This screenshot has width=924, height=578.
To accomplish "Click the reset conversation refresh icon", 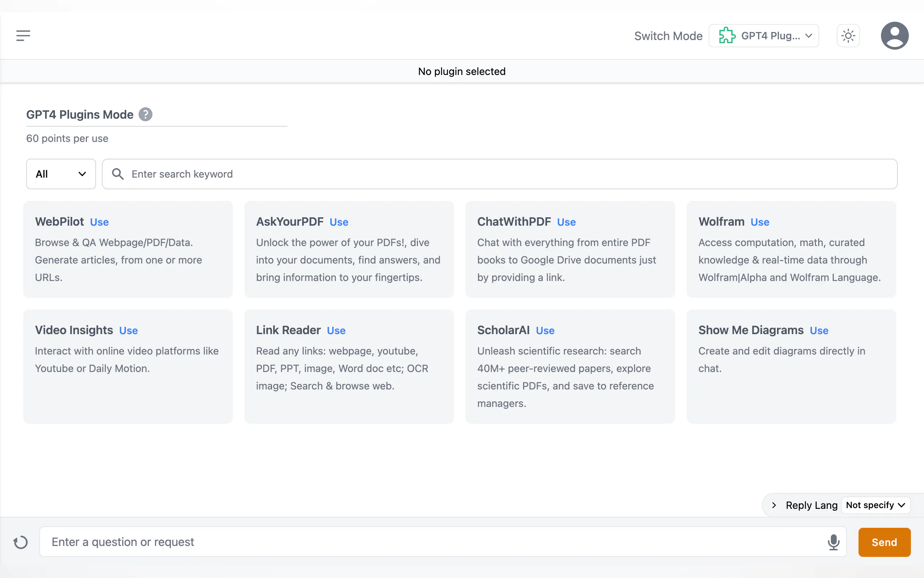I will point(21,542).
